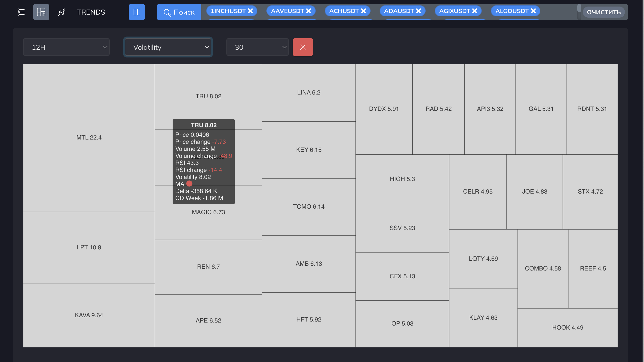Open the TRENDS tab
This screenshot has width=644, height=362.
coord(91,12)
